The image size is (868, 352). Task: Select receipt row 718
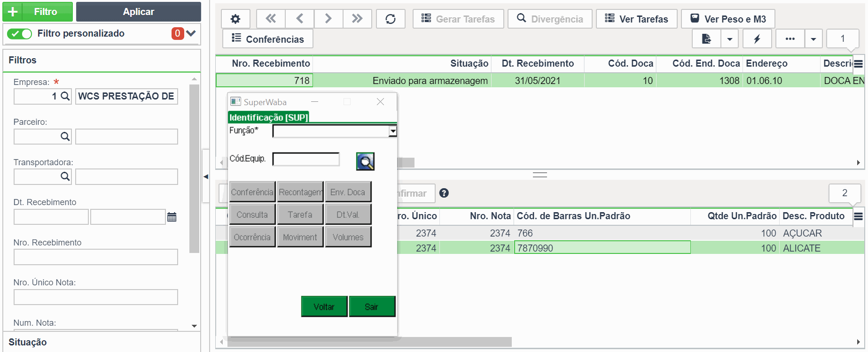(540, 81)
